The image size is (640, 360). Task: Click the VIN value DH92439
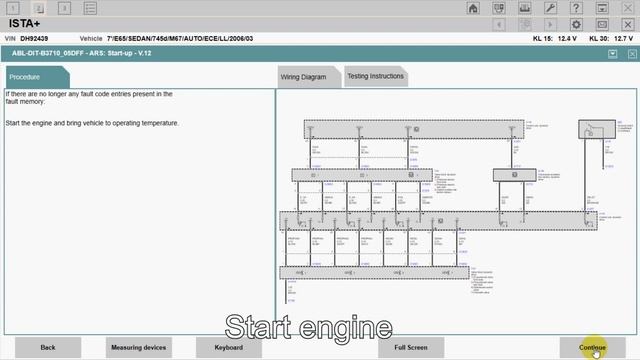point(34,38)
